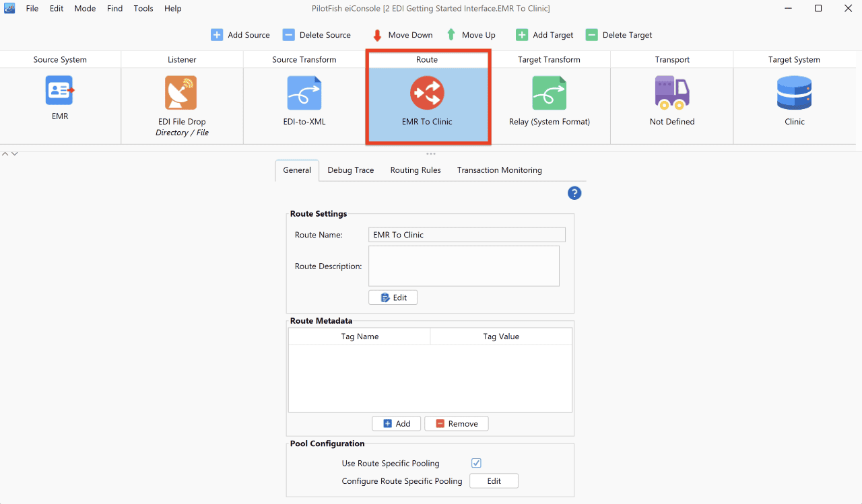Click the PilotFish app icon in title bar
The height and width of the screenshot is (504, 862).
tap(9, 8)
